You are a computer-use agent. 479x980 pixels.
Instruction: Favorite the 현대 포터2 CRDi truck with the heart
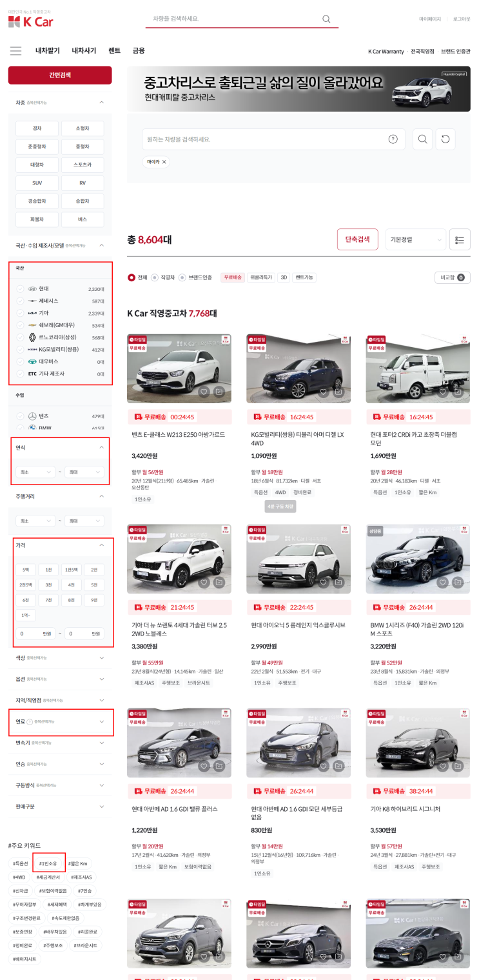442,392
